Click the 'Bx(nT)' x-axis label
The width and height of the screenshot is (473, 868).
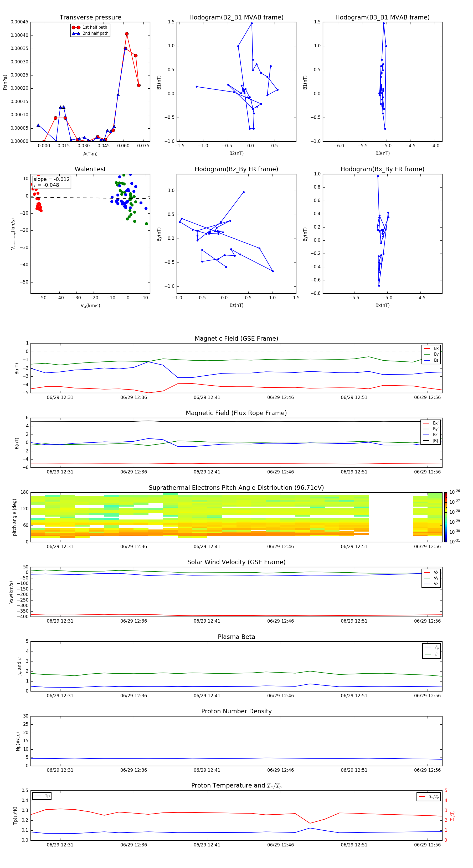click(x=382, y=306)
